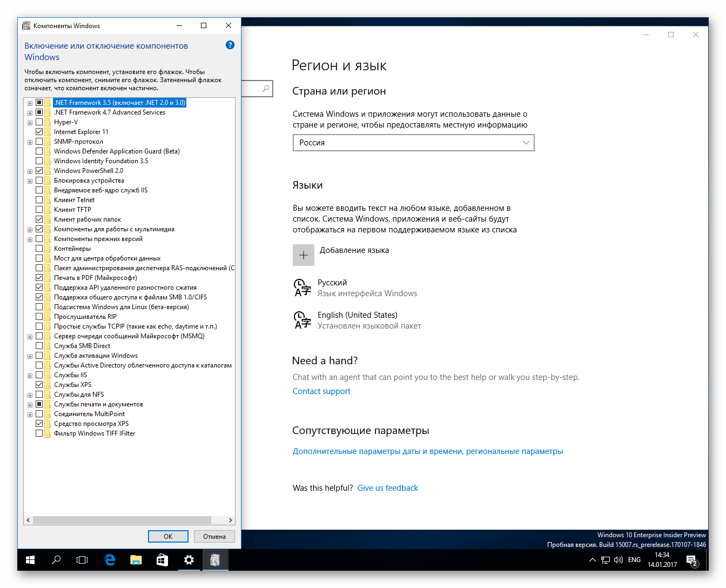This screenshot has width=726, height=588.
Task: Open Action Center notifications icon
Action: point(692,560)
